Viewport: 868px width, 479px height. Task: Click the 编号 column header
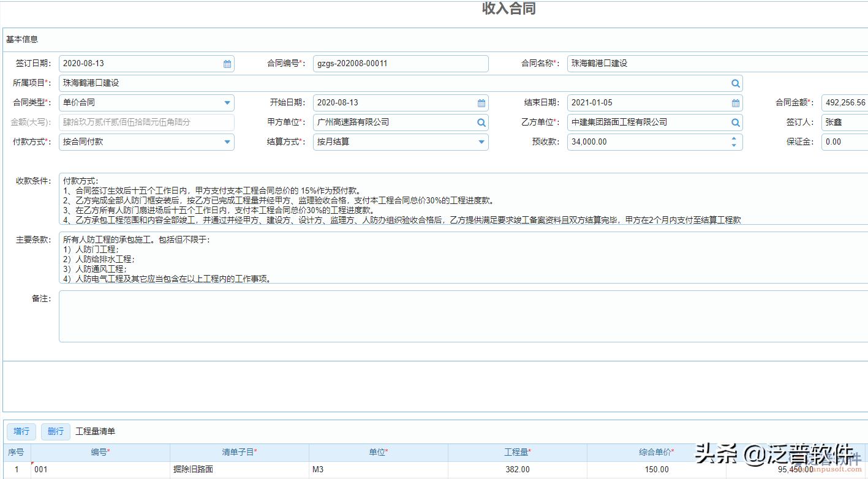(101, 452)
